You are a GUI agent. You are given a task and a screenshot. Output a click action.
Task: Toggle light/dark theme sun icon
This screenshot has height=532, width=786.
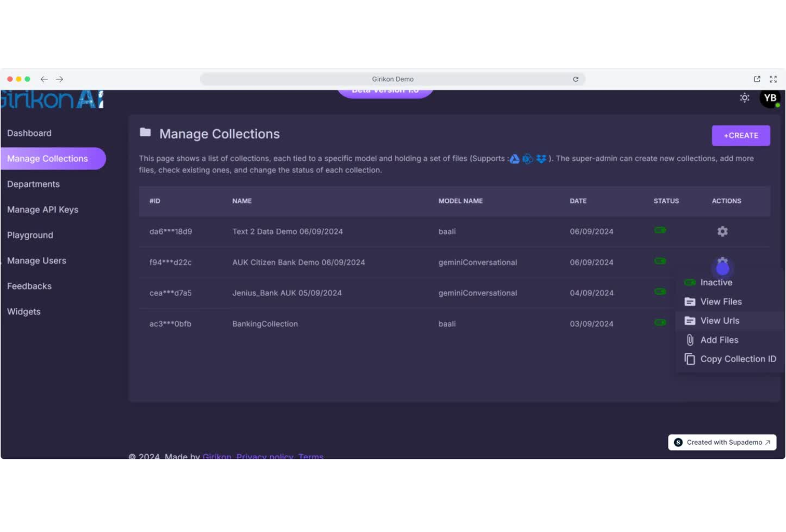pos(745,98)
